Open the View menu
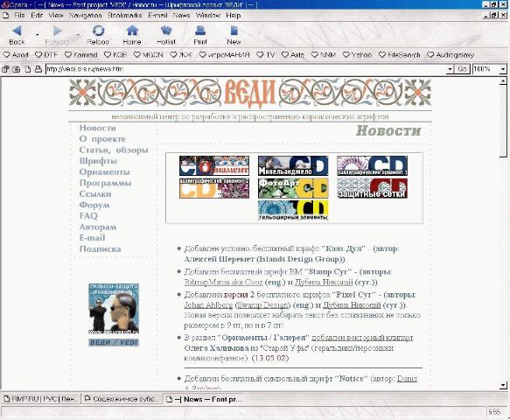The height and width of the screenshot is (420, 510). point(56,15)
